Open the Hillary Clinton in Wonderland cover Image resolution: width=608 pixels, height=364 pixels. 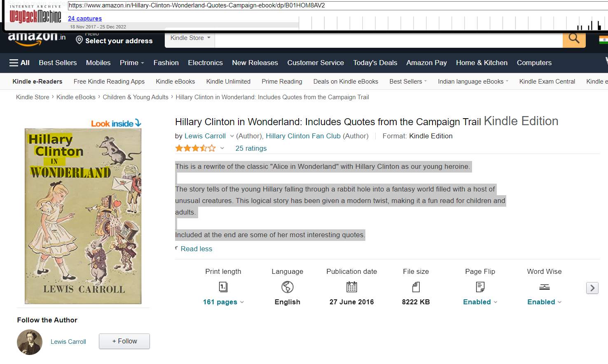tap(83, 216)
